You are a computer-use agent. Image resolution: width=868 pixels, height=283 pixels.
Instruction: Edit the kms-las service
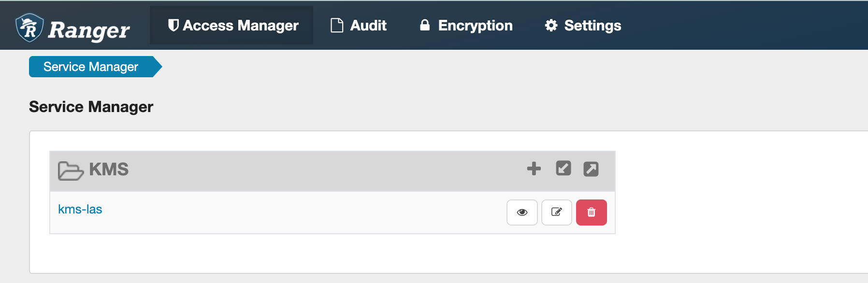tap(557, 212)
